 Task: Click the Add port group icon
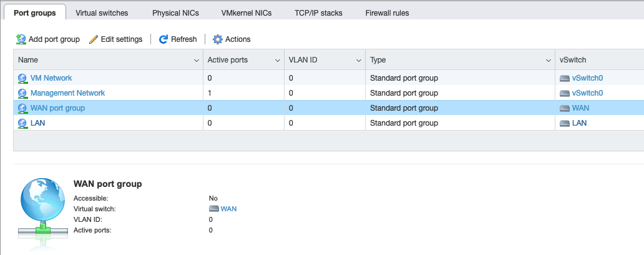tap(21, 39)
